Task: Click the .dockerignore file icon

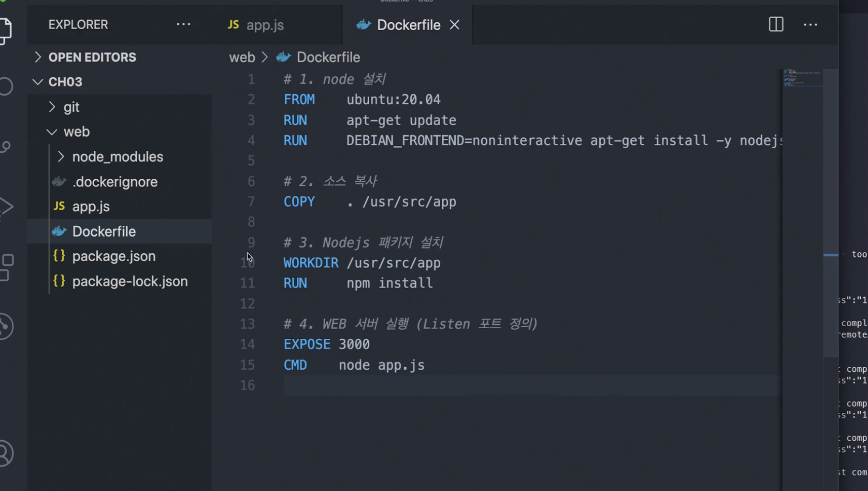Action: tap(59, 182)
